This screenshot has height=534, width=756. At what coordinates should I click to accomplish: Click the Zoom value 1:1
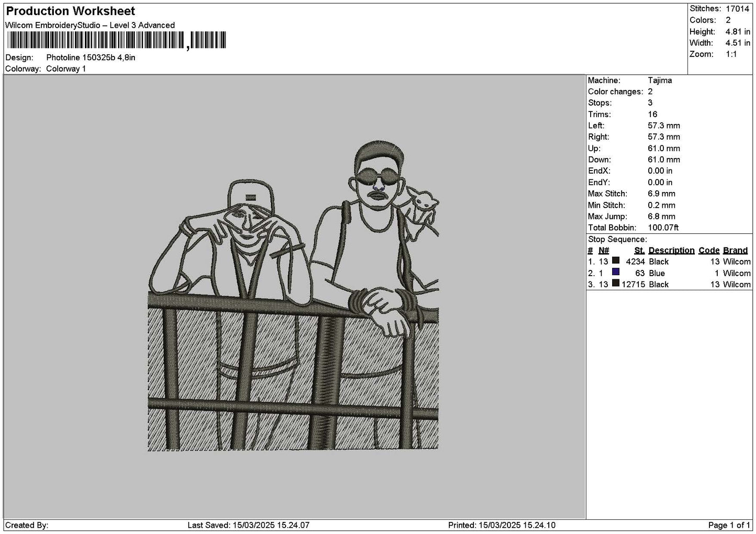(x=731, y=54)
